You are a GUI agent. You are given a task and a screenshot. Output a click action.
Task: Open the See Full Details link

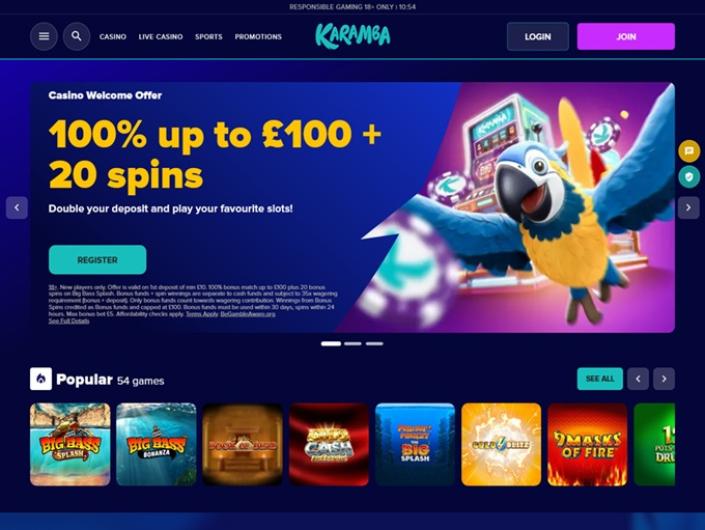(69, 321)
